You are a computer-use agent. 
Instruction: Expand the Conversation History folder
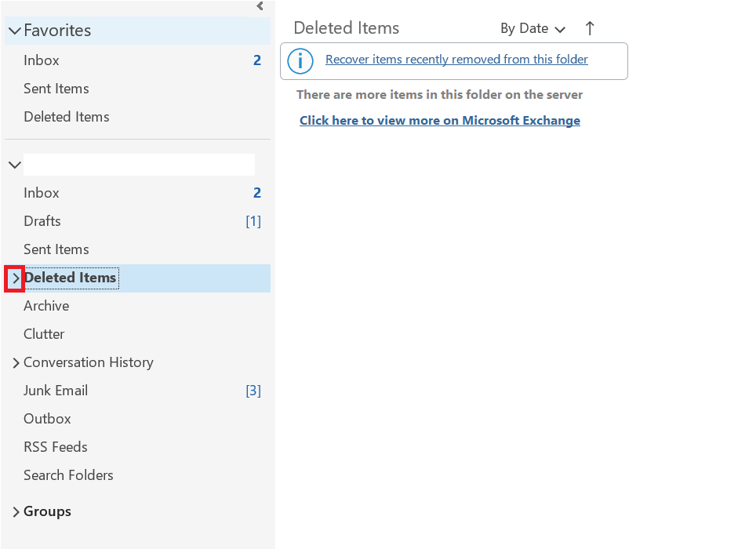point(16,362)
